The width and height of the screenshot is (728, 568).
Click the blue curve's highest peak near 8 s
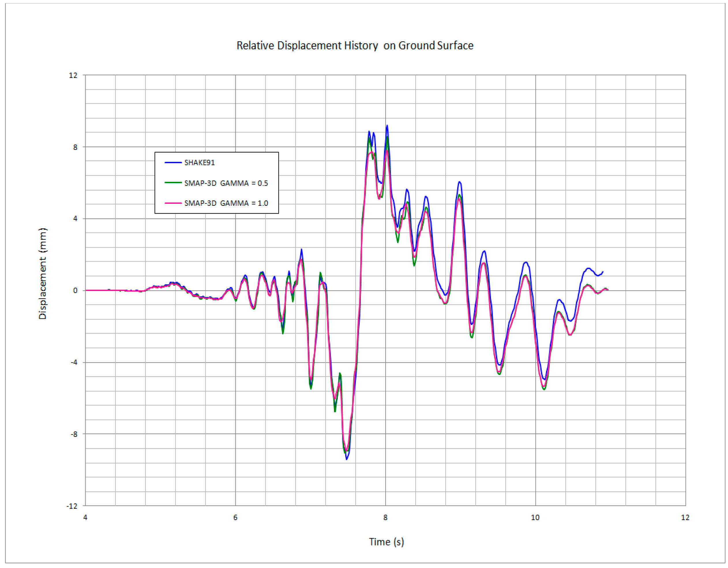point(387,126)
